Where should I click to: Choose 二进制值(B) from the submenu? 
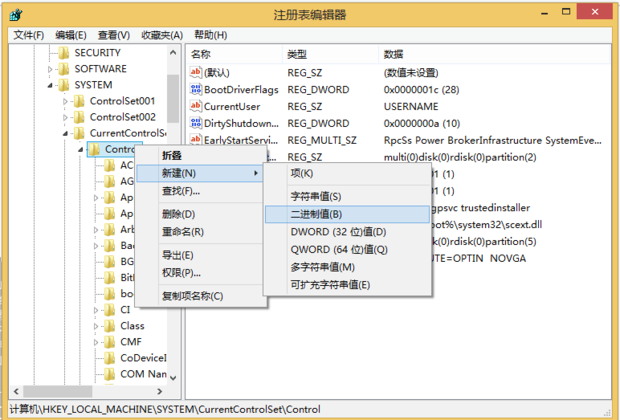click(x=316, y=214)
